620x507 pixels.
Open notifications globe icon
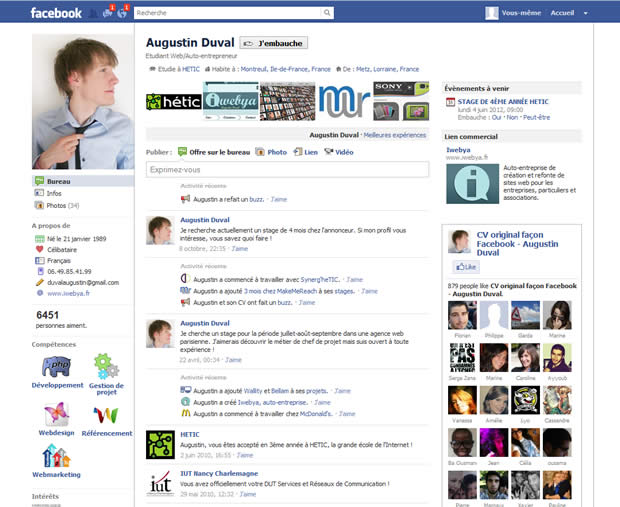[122, 13]
